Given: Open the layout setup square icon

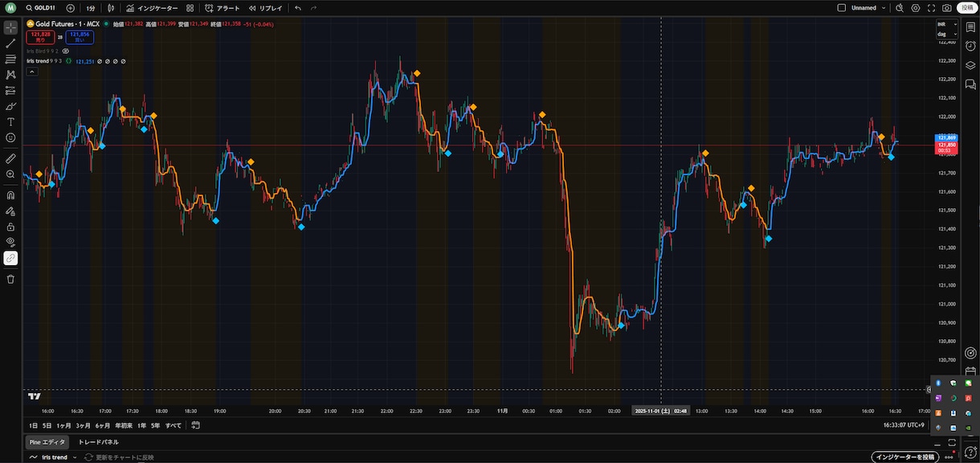Looking at the screenshot, I should point(842,8).
